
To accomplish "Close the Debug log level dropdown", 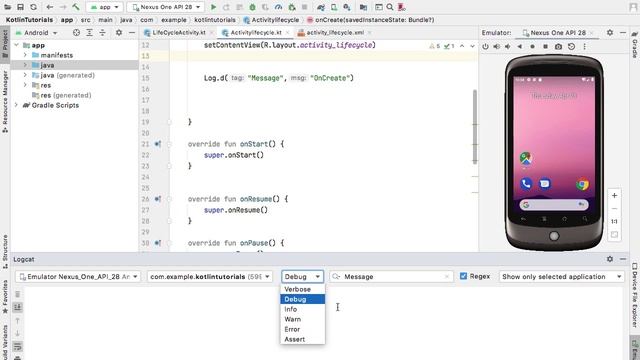I will pyautogui.click(x=302, y=276).
